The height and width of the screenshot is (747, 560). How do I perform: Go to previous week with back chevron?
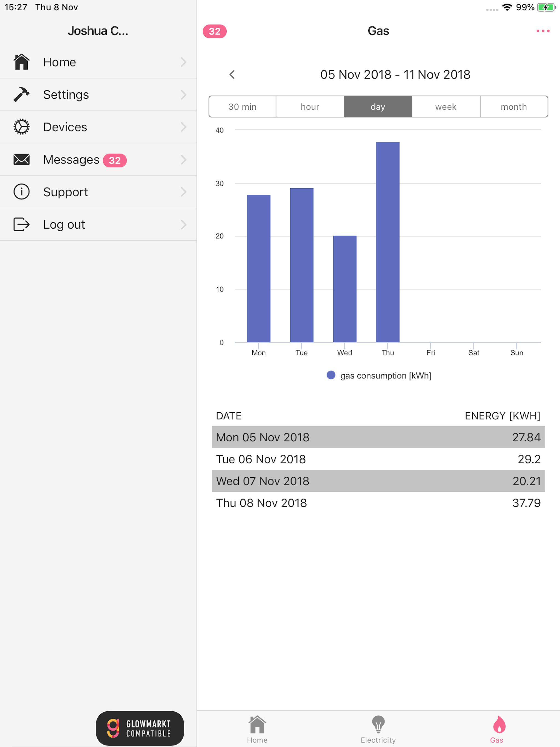(232, 75)
